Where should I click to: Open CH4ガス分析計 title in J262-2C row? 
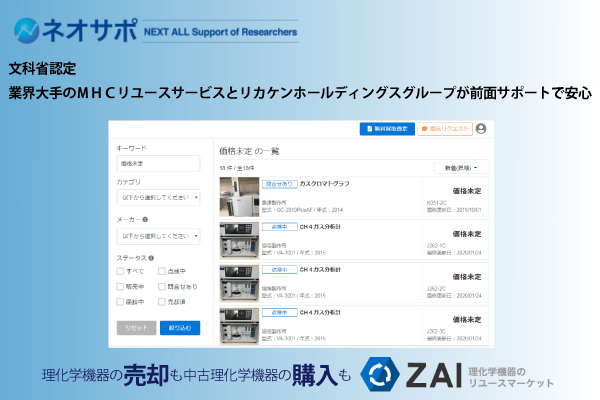pyautogui.click(x=320, y=269)
